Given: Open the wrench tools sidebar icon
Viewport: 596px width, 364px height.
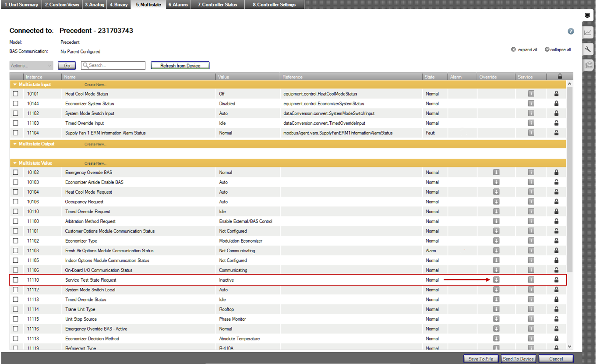Looking at the screenshot, I should click(588, 49).
